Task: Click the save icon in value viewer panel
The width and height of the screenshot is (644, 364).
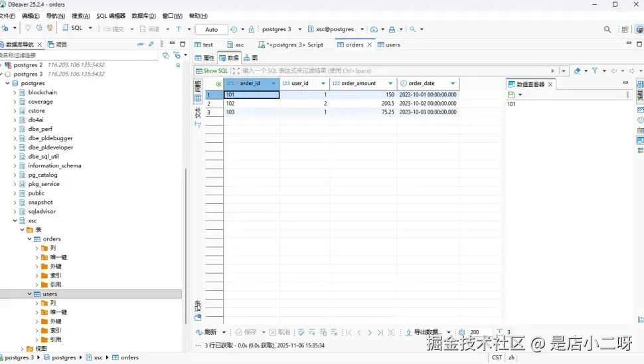Action: click(511, 94)
